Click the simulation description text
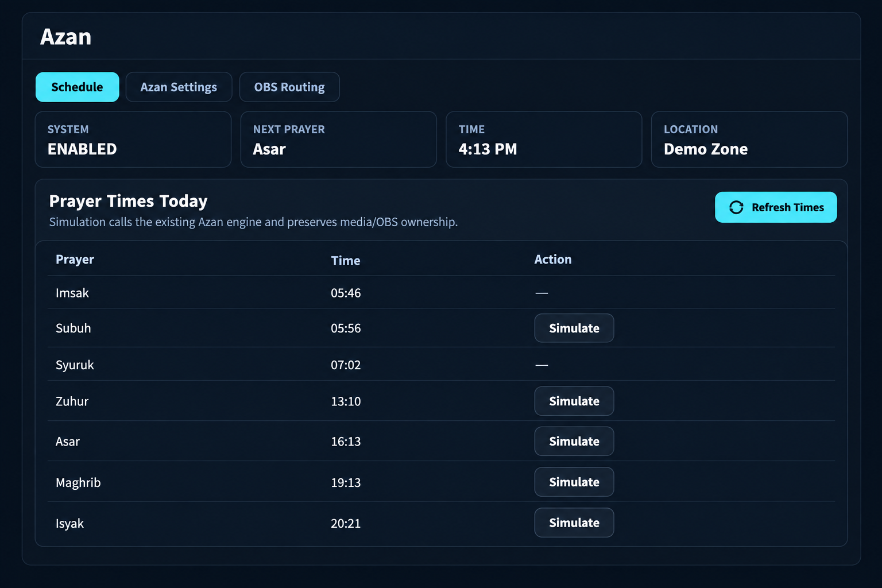Viewport: 882px width, 588px height. [x=253, y=222]
